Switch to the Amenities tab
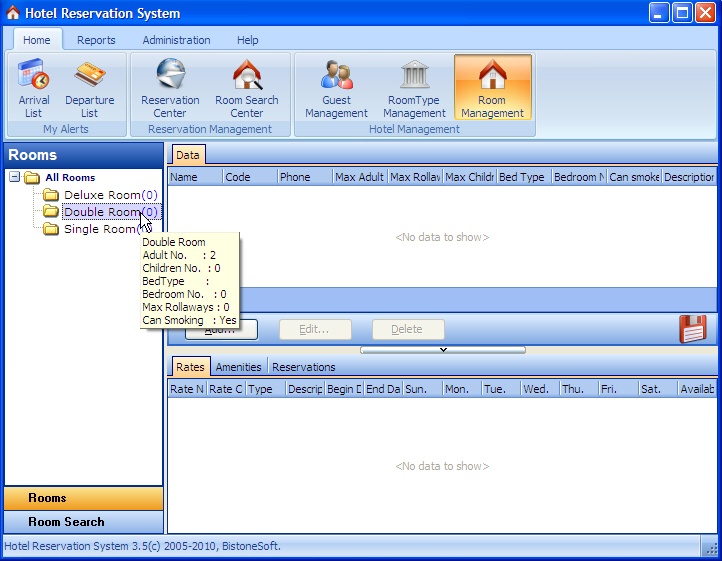This screenshot has width=722, height=561. click(238, 367)
